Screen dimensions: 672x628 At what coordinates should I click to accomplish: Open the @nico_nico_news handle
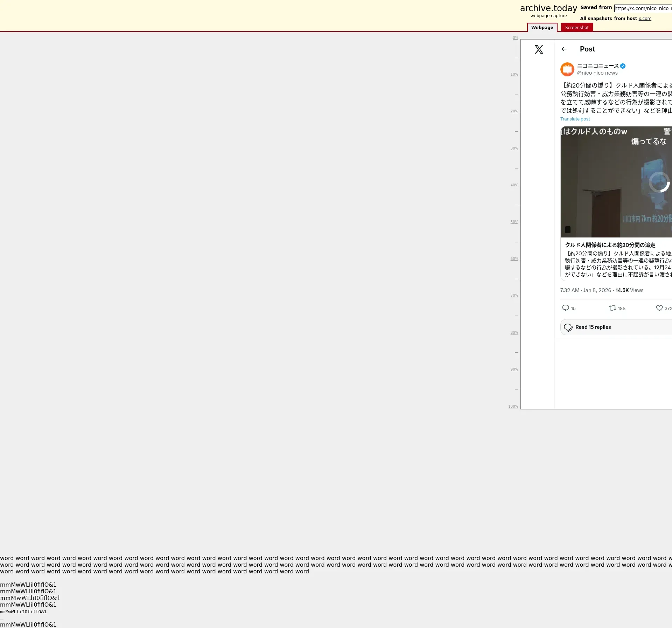(597, 73)
